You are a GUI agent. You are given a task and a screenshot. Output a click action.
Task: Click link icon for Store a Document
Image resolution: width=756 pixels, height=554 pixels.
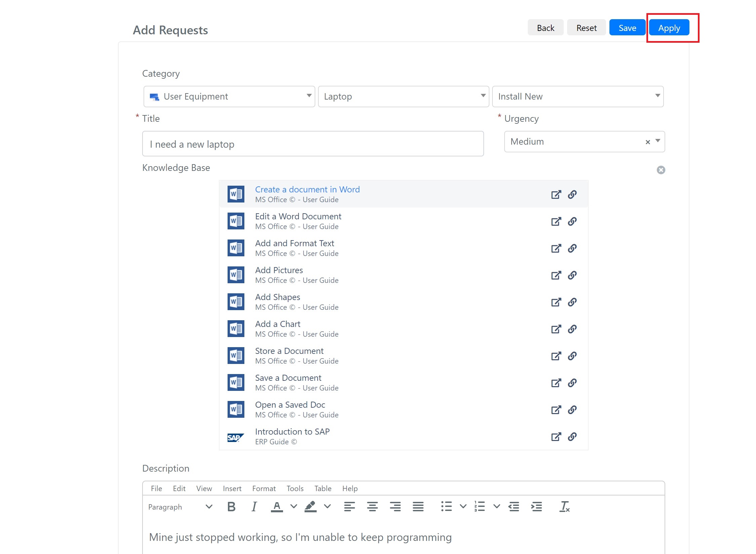572,356
